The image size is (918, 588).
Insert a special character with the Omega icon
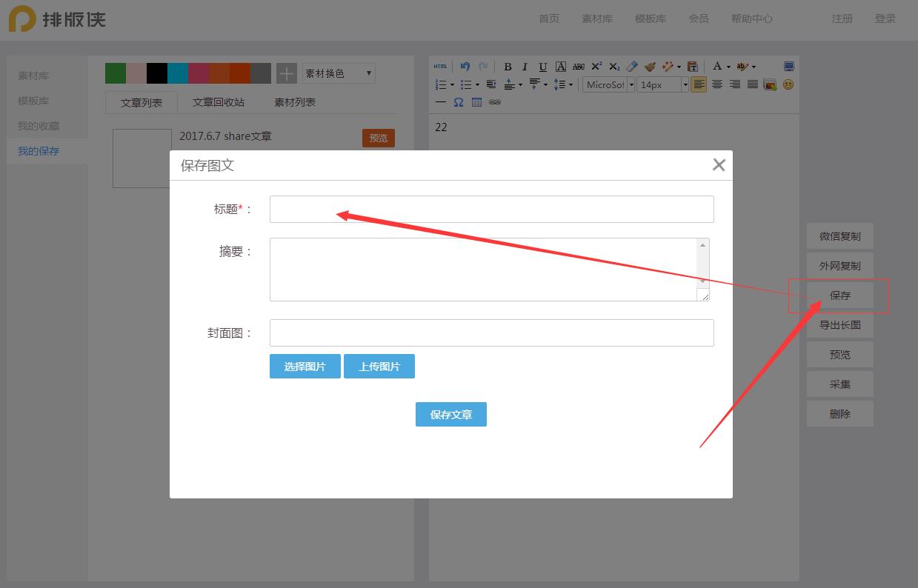click(x=458, y=101)
